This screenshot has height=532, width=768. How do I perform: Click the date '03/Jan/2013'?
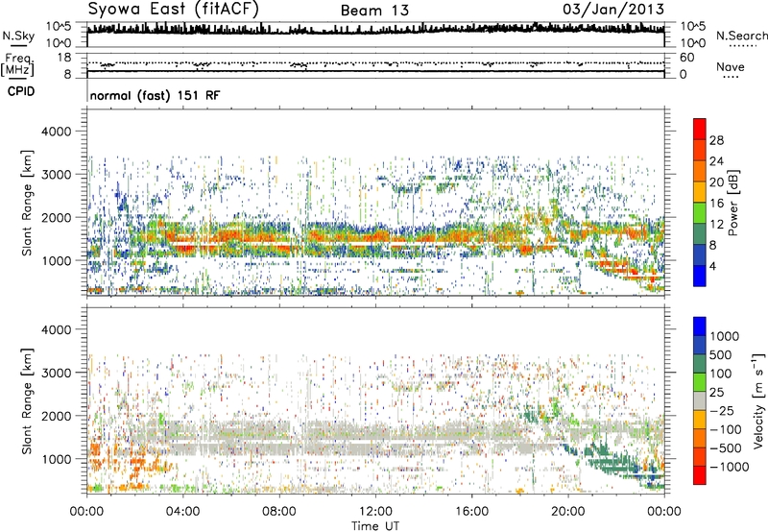pyautogui.click(x=613, y=9)
